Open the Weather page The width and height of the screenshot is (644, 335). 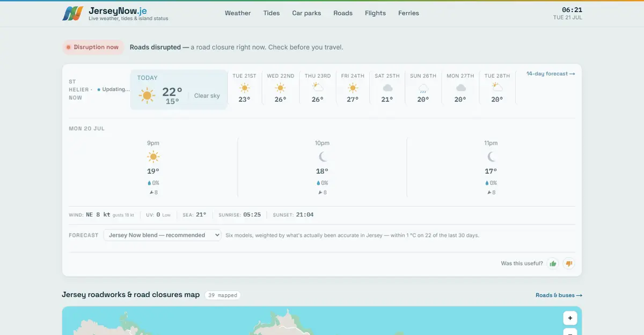click(238, 13)
